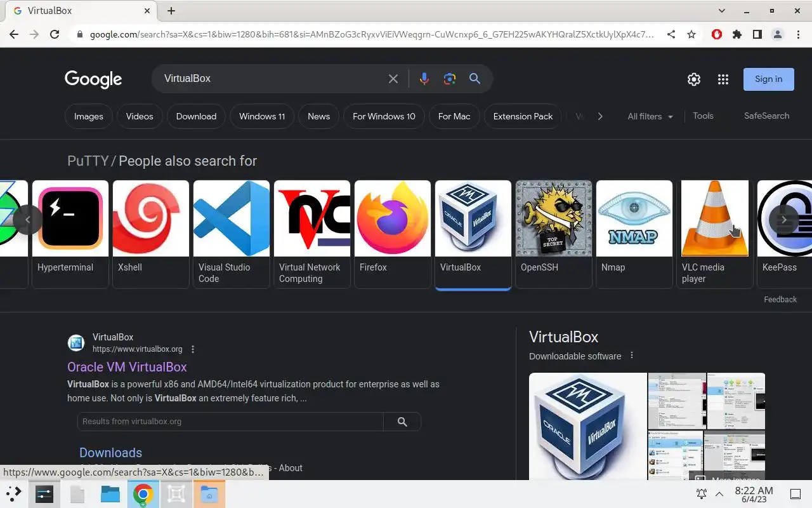This screenshot has width=812, height=508.
Task: Click the Results from virtualbox.org search field
Action: click(230, 422)
